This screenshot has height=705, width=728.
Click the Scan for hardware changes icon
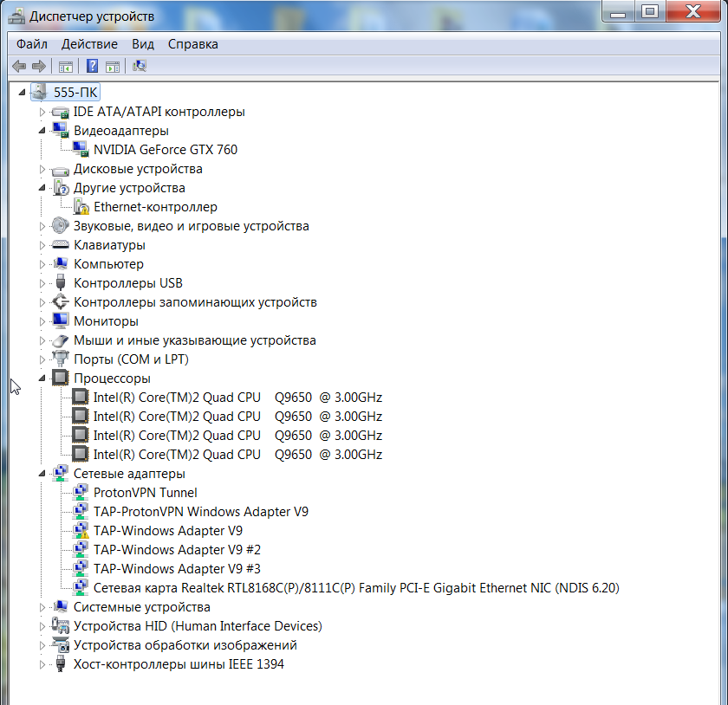[140, 67]
